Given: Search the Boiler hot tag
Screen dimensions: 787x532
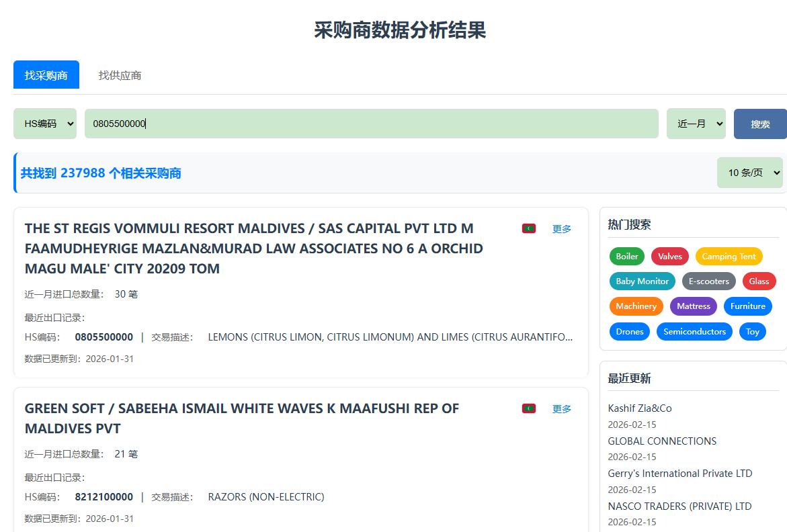Looking at the screenshot, I should (x=626, y=256).
